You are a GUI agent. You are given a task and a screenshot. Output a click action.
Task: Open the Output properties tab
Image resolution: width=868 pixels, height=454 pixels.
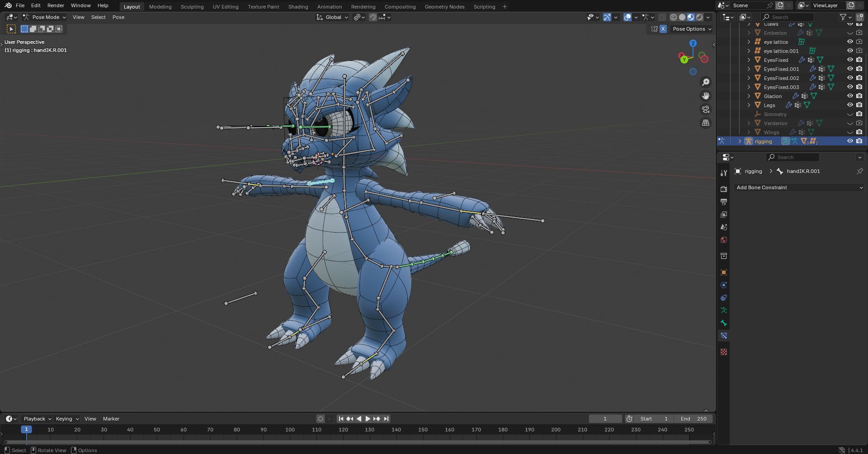point(724,201)
